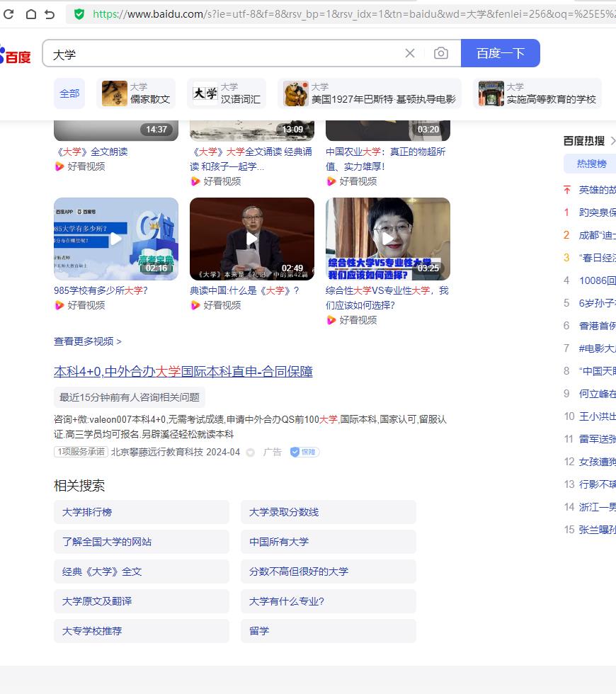Click the blue 保障 badge icon

coord(304,452)
